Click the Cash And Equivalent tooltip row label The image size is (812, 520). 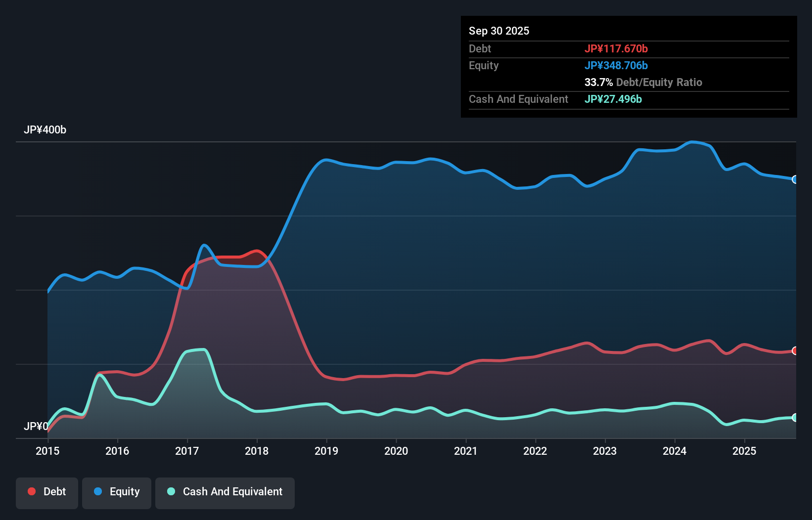pos(518,99)
